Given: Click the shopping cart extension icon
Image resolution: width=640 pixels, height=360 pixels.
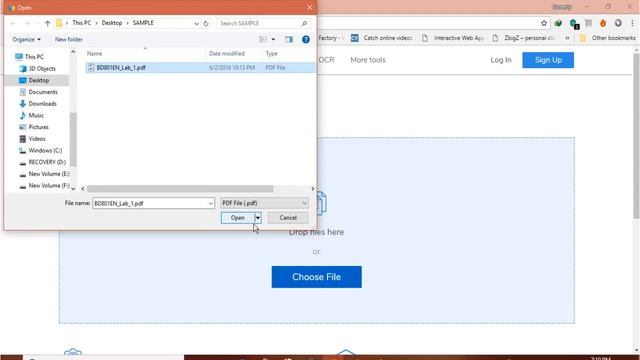Looking at the screenshot, I should coord(588,23).
